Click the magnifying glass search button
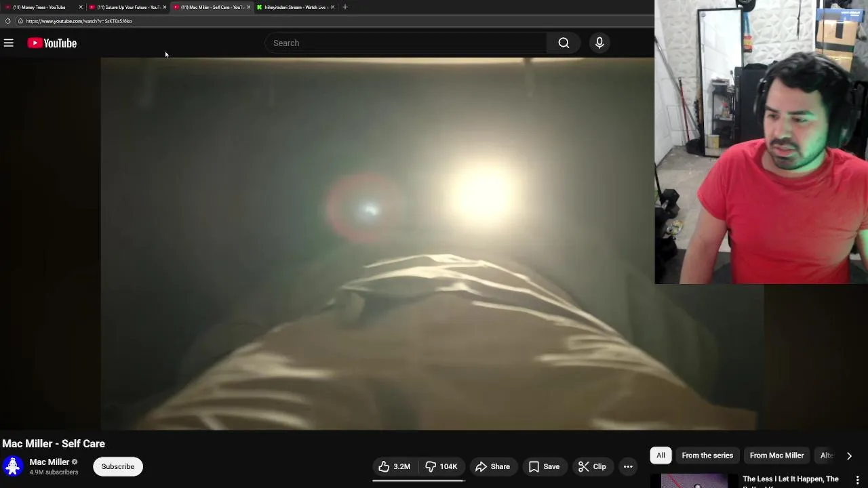Screen dimensions: 868x488 [564, 43]
